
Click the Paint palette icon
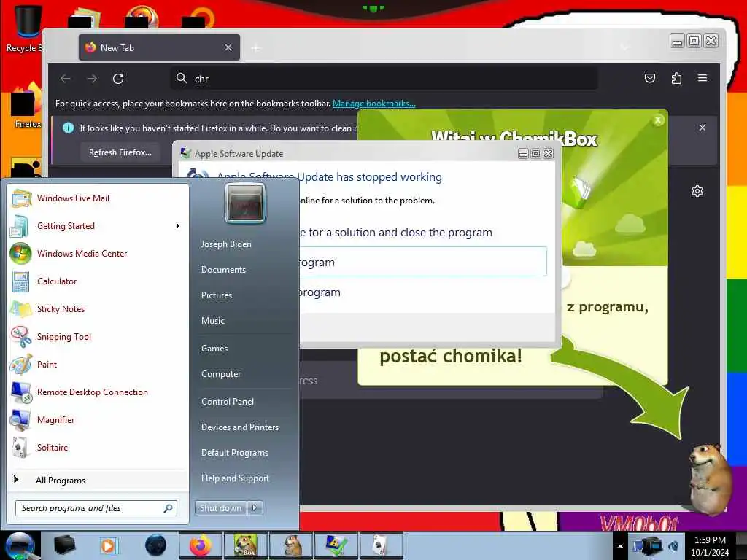click(21, 365)
